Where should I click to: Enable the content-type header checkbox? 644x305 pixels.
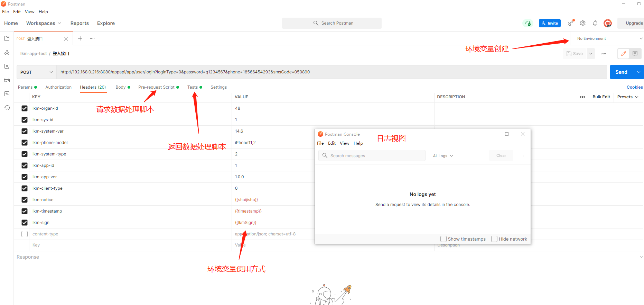(25, 234)
